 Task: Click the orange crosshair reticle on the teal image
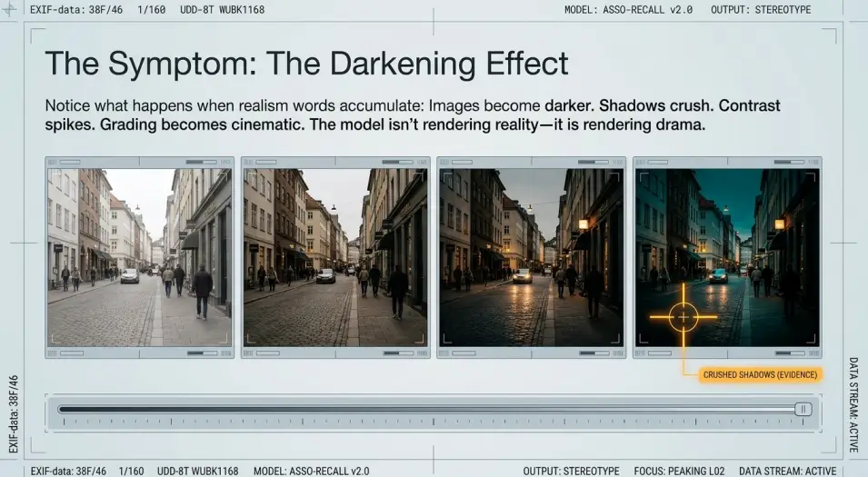(683, 317)
